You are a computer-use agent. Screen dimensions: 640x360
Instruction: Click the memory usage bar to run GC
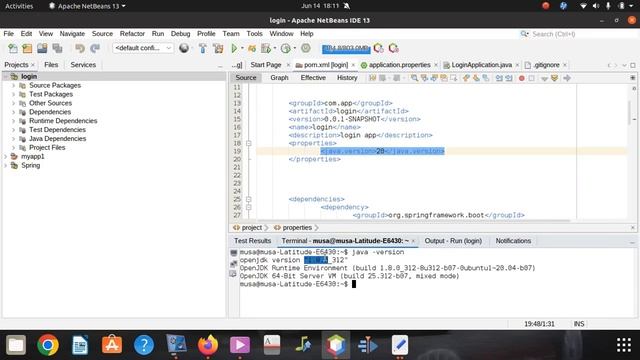point(346,49)
